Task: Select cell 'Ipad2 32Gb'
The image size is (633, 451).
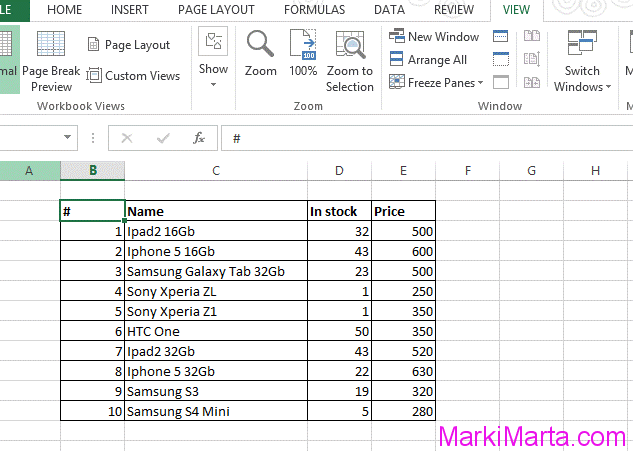Action: tap(216, 351)
